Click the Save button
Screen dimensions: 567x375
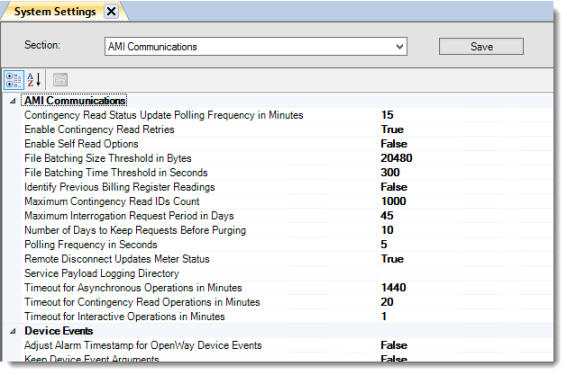click(481, 47)
